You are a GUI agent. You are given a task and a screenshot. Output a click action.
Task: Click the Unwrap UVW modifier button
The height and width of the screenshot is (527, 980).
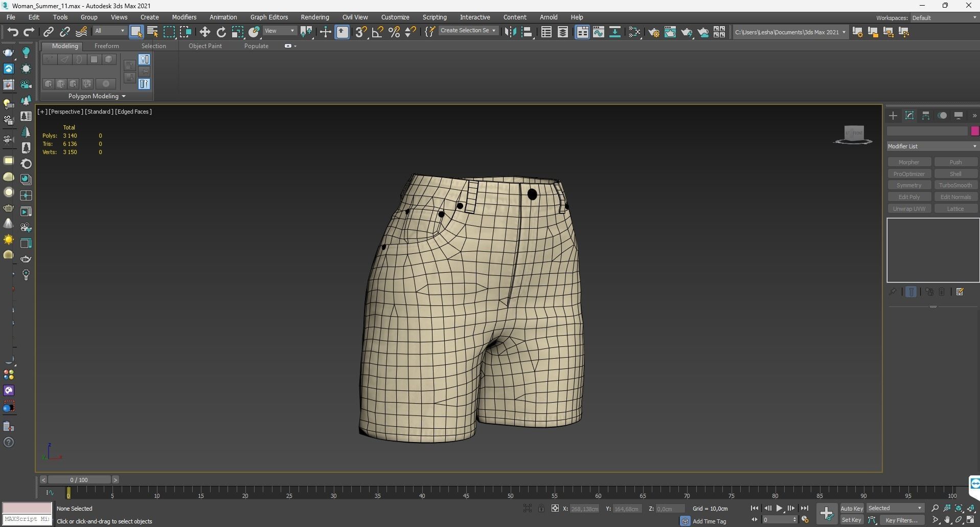(x=909, y=209)
